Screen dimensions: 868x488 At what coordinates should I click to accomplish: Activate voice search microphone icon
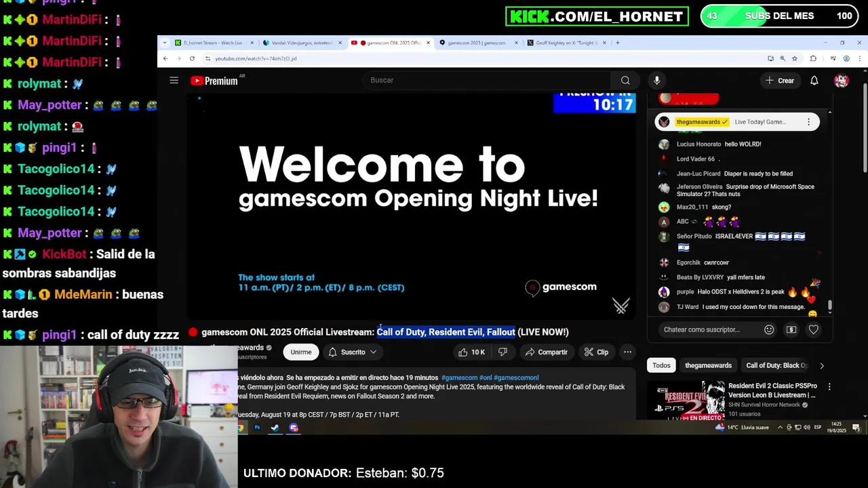point(656,80)
